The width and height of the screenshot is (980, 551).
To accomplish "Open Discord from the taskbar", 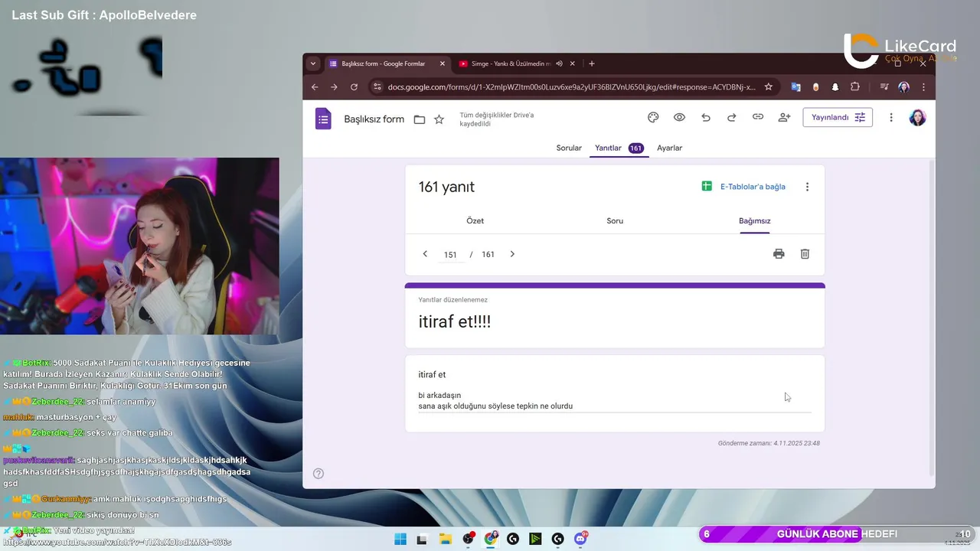I will click(x=580, y=539).
